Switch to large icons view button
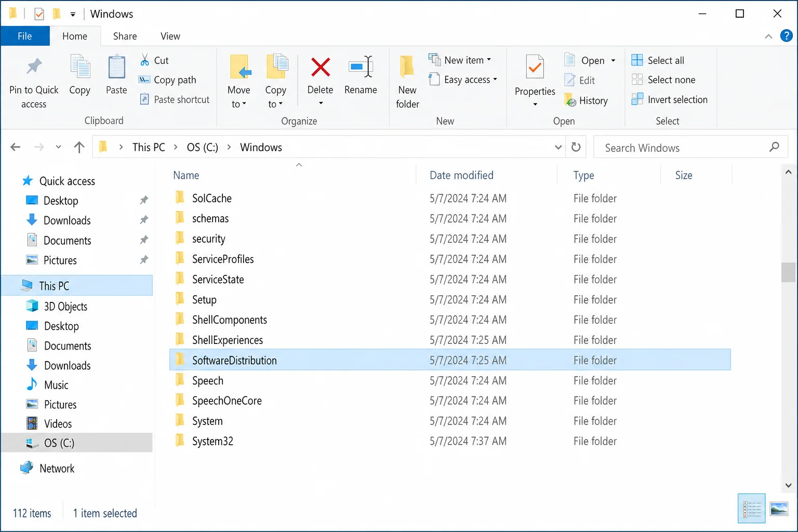 pyautogui.click(x=779, y=509)
